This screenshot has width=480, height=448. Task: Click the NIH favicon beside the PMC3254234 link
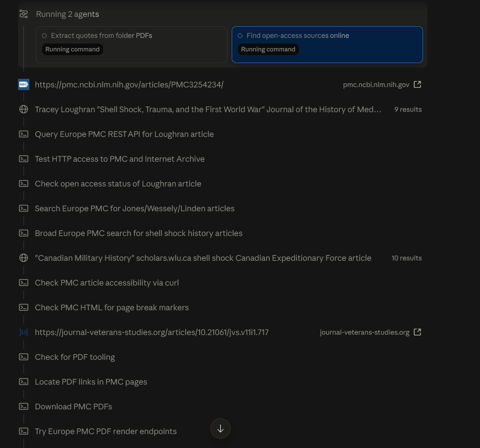[x=24, y=84]
